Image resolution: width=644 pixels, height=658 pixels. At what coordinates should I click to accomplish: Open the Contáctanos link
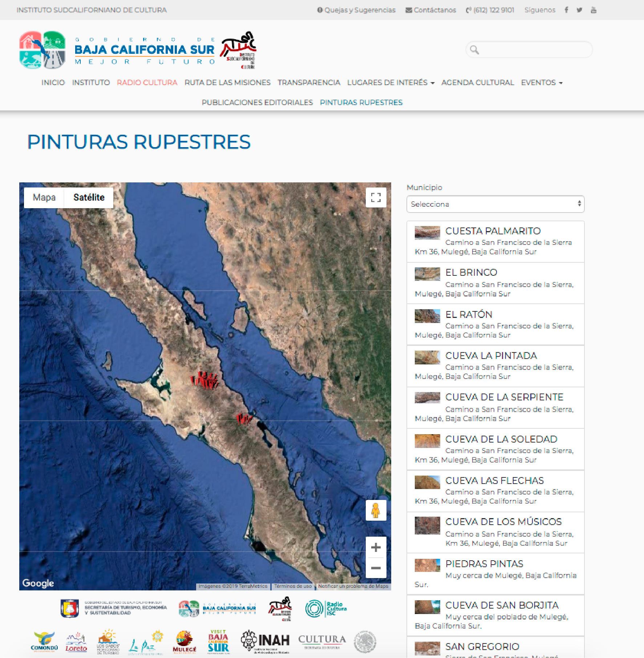pyautogui.click(x=431, y=10)
